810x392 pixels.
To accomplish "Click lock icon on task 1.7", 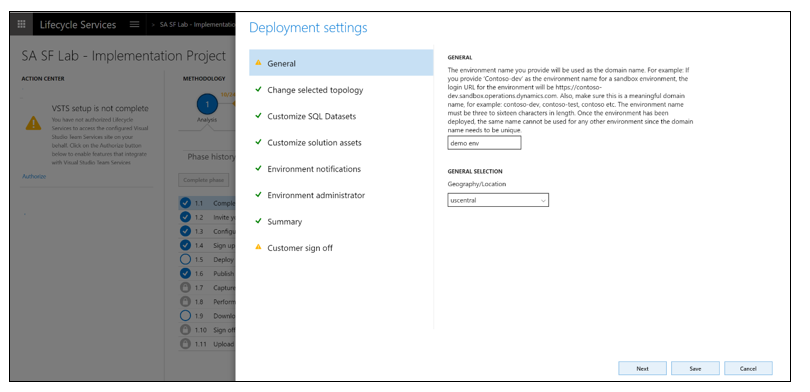I will (185, 287).
